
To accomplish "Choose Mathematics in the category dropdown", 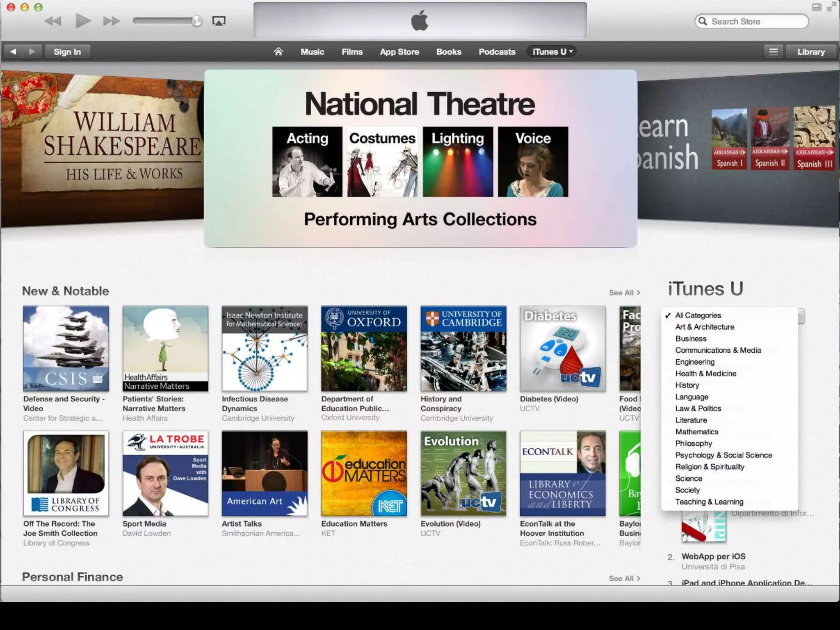I will pyautogui.click(x=696, y=432).
